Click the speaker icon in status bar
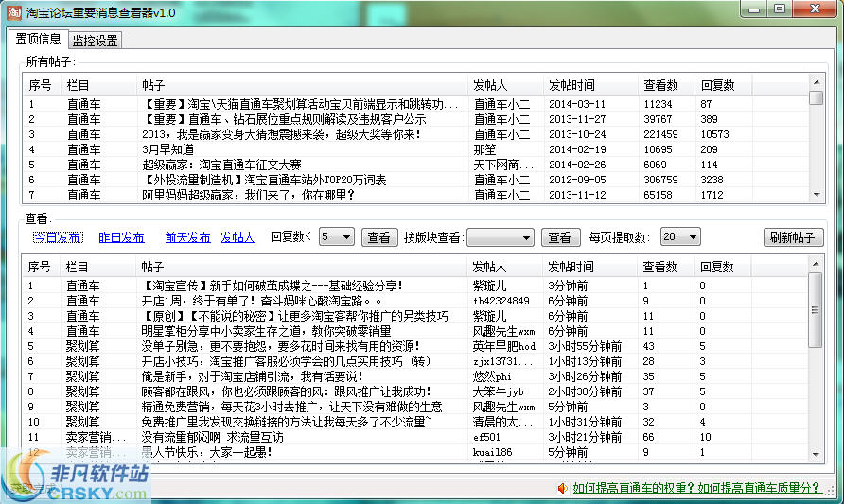The image size is (844, 504). 562,488
